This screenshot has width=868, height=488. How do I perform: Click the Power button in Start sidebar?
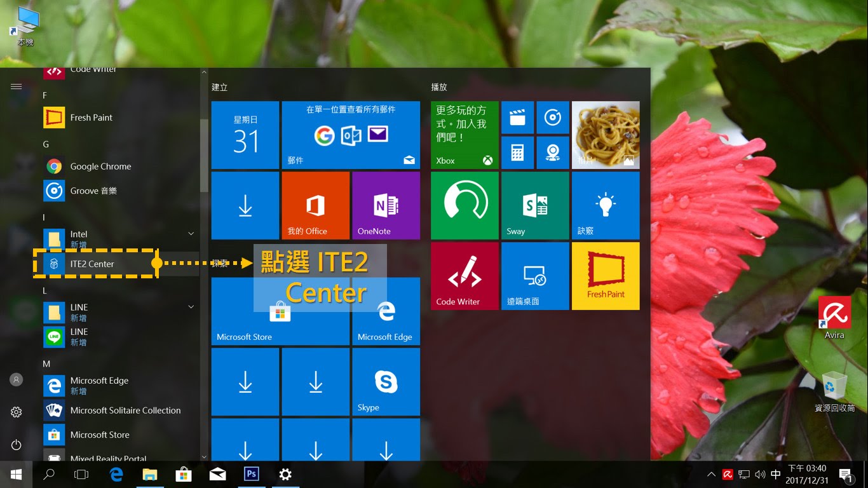pyautogui.click(x=17, y=445)
